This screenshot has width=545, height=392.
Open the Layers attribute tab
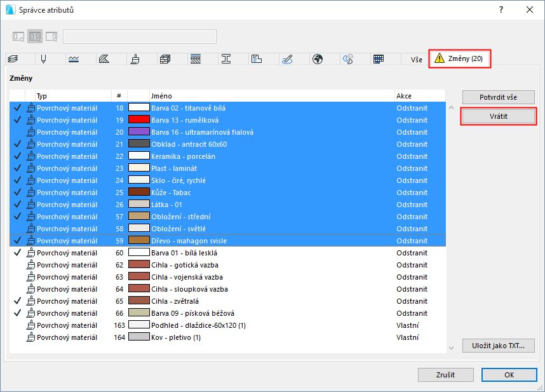(13, 59)
